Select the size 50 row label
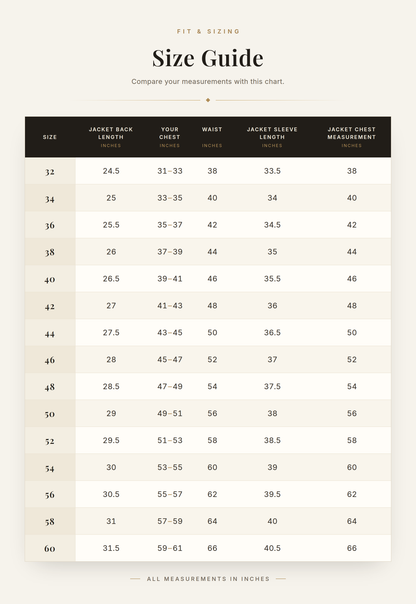 pyautogui.click(x=50, y=414)
